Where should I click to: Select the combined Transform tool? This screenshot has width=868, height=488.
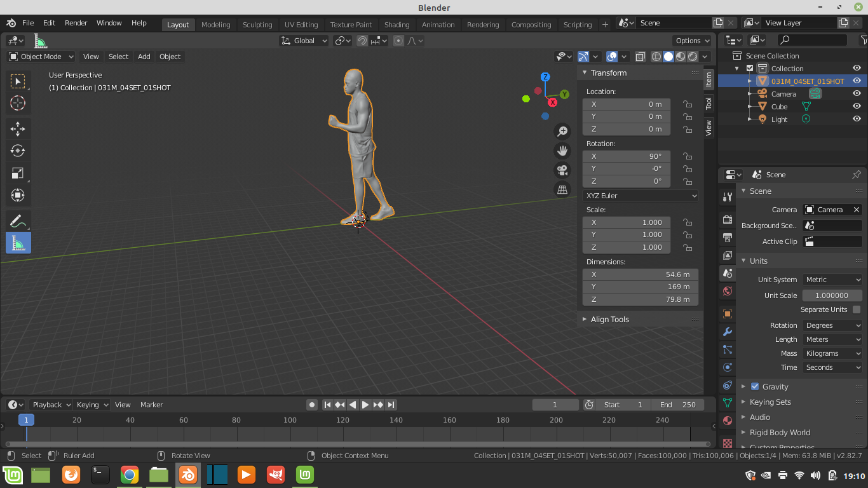click(x=18, y=196)
